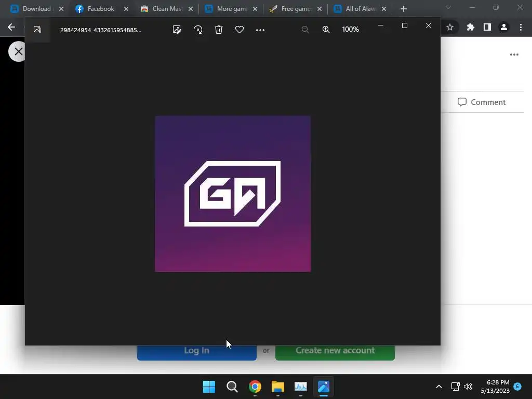
Task: Open Chrome from the taskbar
Action: click(x=255, y=387)
